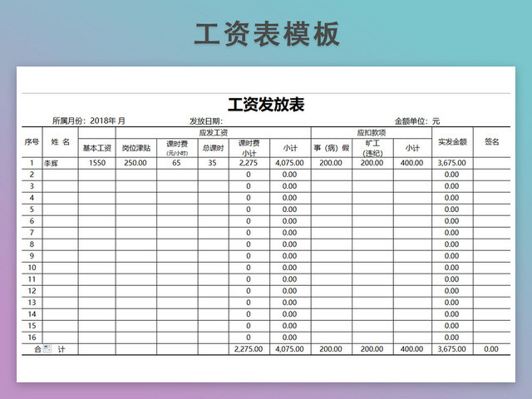Click row 1 事(病)假 value 200.00

tap(331, 163)
